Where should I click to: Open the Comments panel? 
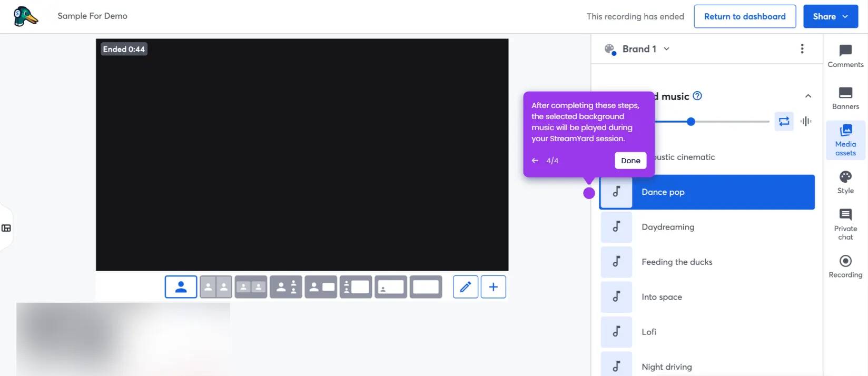845,56
